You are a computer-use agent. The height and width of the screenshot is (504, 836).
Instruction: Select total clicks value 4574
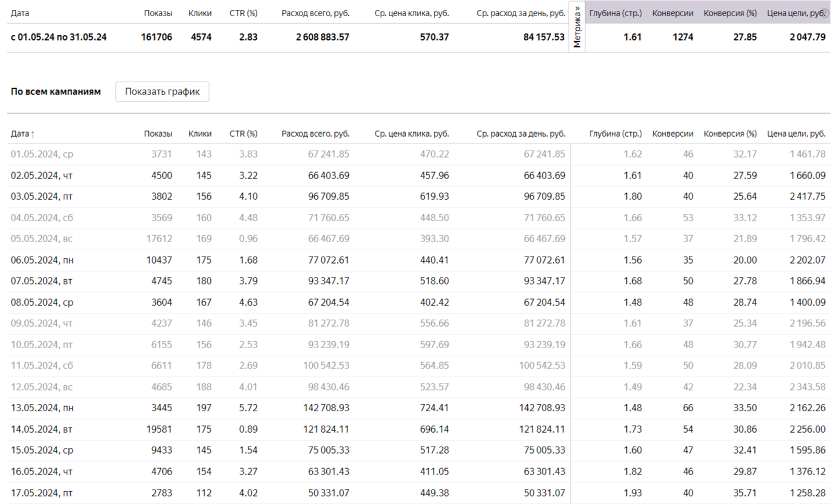point(201,37)
